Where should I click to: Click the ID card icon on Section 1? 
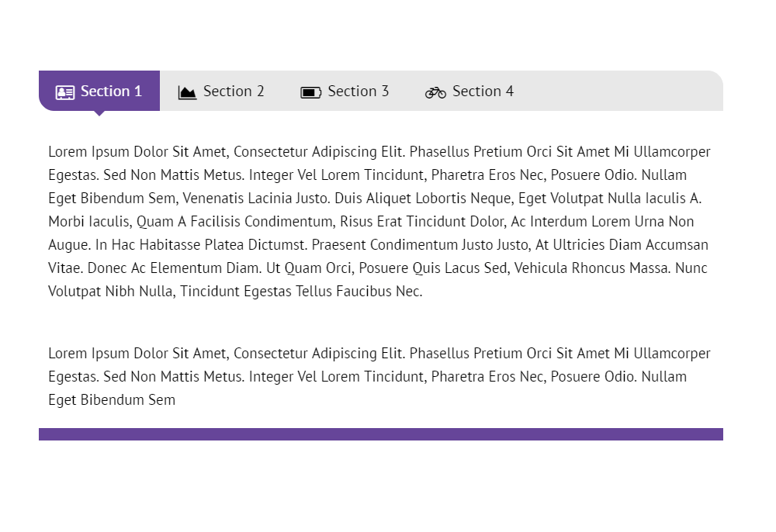pyautogui.click(x=65, y=92)
